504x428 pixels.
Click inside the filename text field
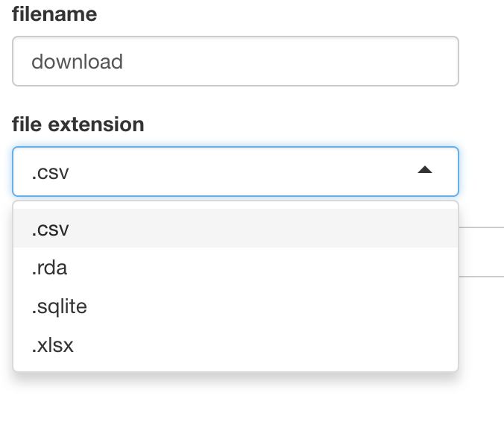pyautogui.click(x=236, y=61)
